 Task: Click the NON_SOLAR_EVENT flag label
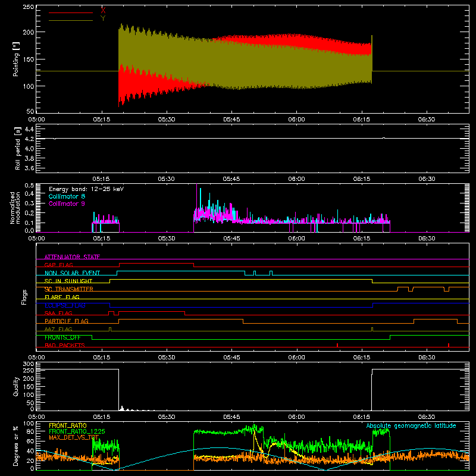coord(72,273)
